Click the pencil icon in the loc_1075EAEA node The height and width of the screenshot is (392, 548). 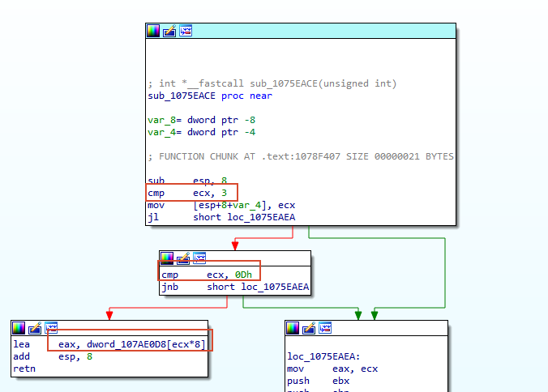pyautogui.click(x=309, y=328)
